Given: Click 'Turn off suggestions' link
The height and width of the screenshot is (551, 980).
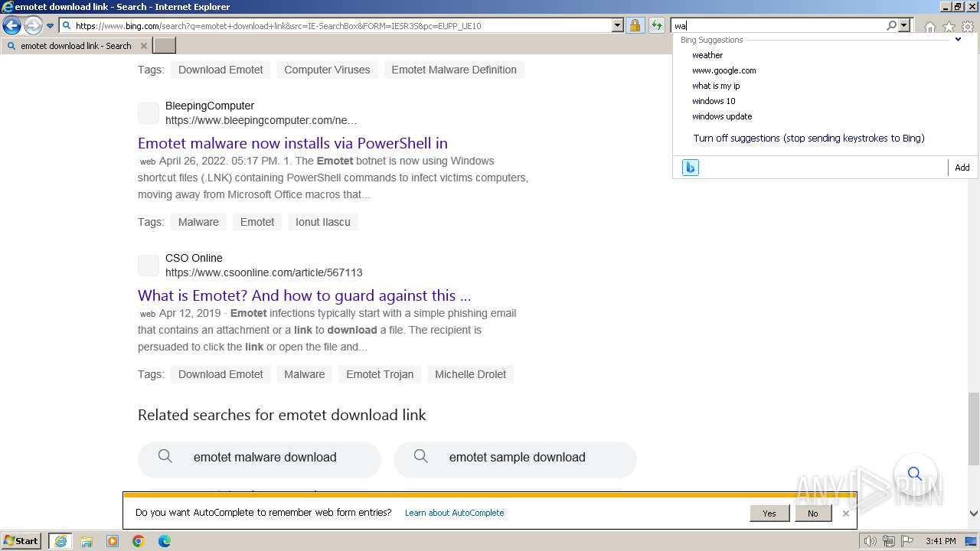Looking at the screenshot, I should [808, 139].
